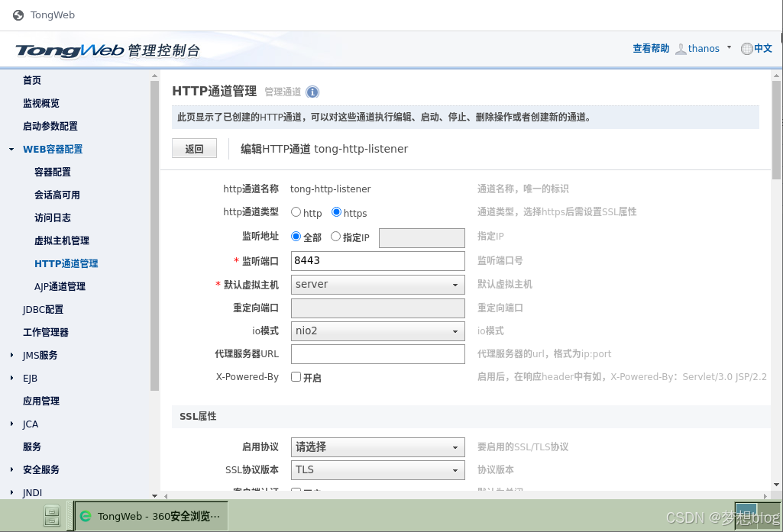Click the 查看帮助 link
The width and height of the screenshot is (783, 532).
pyautogui.click(x=652, y=47)
